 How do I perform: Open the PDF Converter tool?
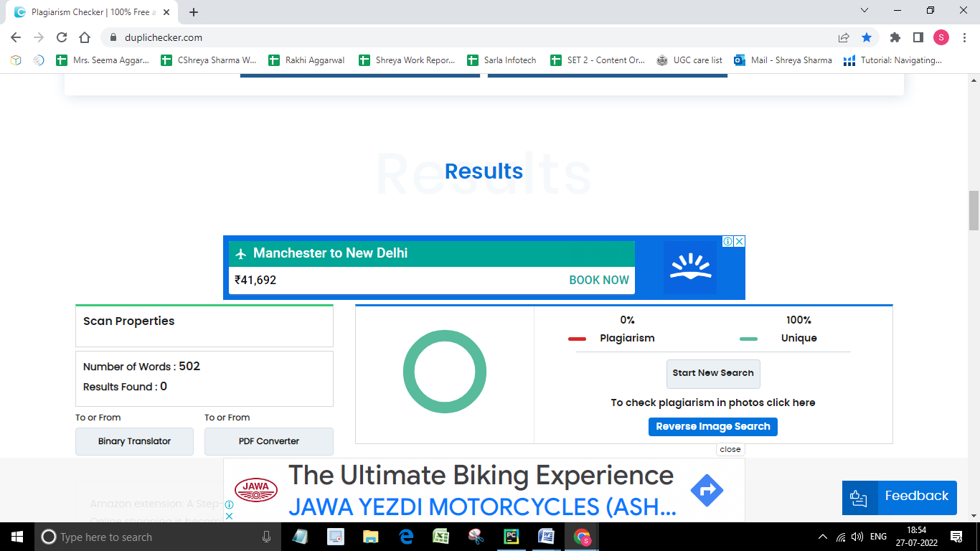coord(269,441)
